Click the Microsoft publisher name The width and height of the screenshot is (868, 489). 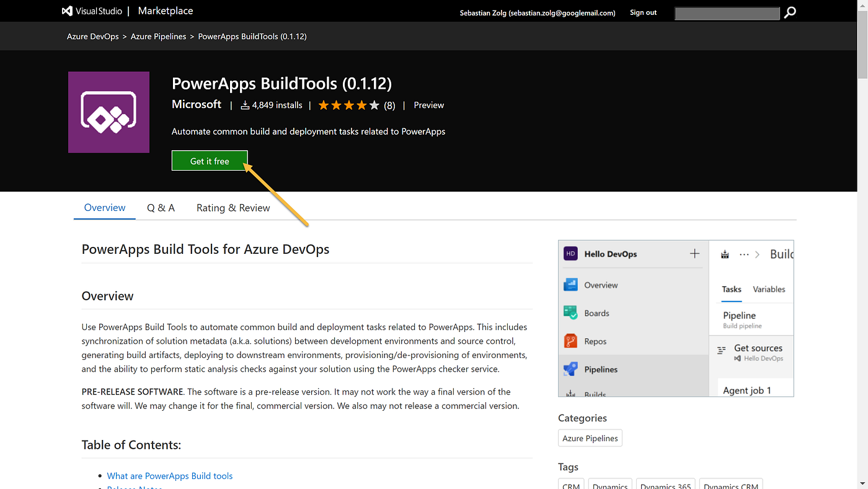(197, 104)
